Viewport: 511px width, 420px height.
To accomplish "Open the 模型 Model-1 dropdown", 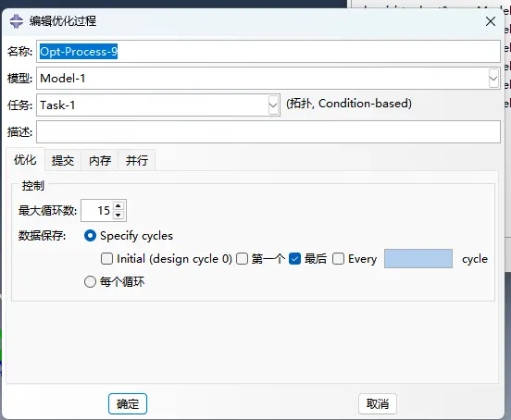I will pos(493,79).
